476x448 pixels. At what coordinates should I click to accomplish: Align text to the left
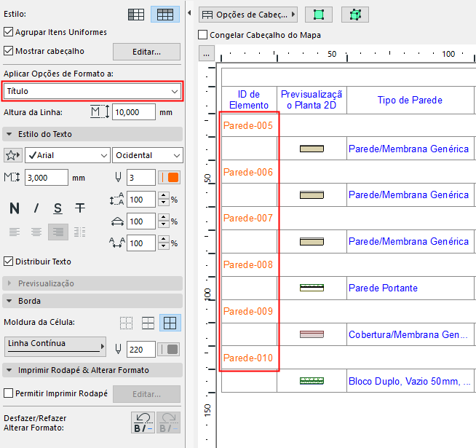(x=15, y=232)
